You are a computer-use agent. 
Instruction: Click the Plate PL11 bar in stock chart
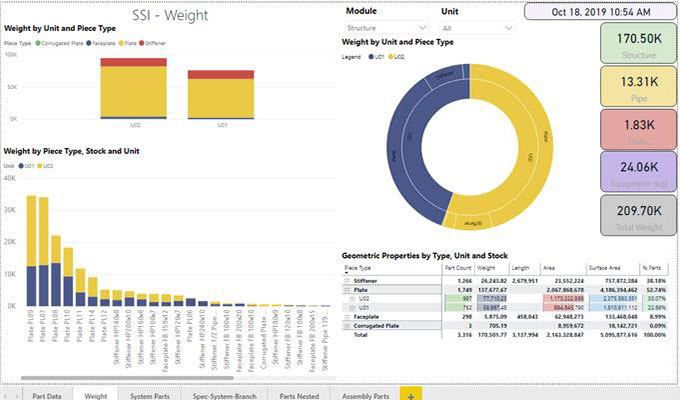81,287
